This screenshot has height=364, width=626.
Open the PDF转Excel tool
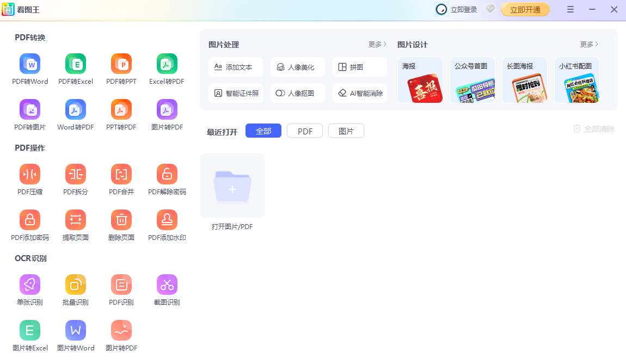pyautogui.click(x=75, y=68)
